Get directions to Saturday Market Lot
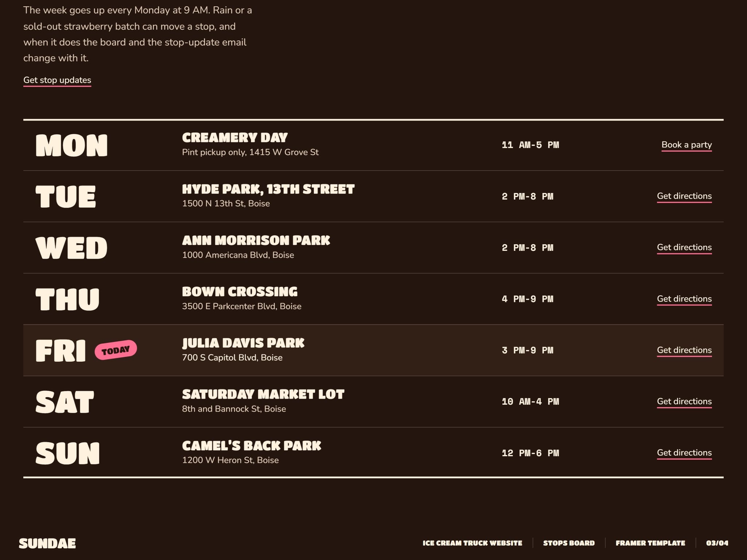747x560 pixels. coord(684,401)
